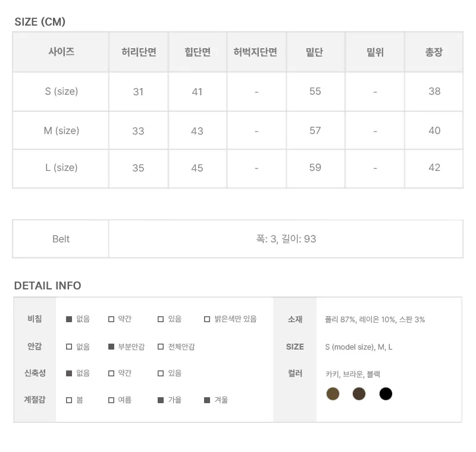Check the 전체안감 checkbox
Image resolution: width=476 pixels, height=452 pixels.
point(161,347)
